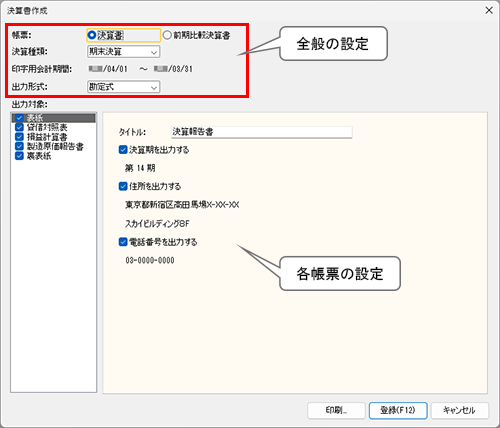
Task: Uncheck the 表紙 checkbox in 出力対象 list
Action: [x=19, y=118]
